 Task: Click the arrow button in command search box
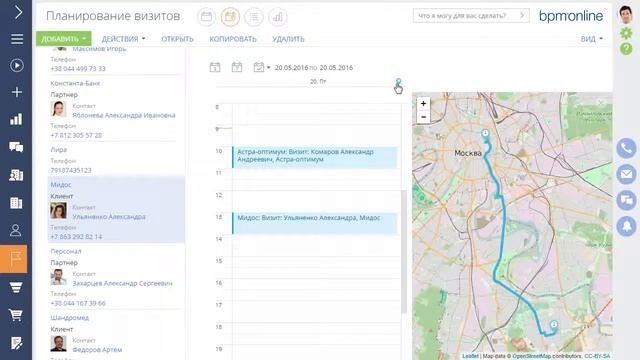click(x=522, y=16)
